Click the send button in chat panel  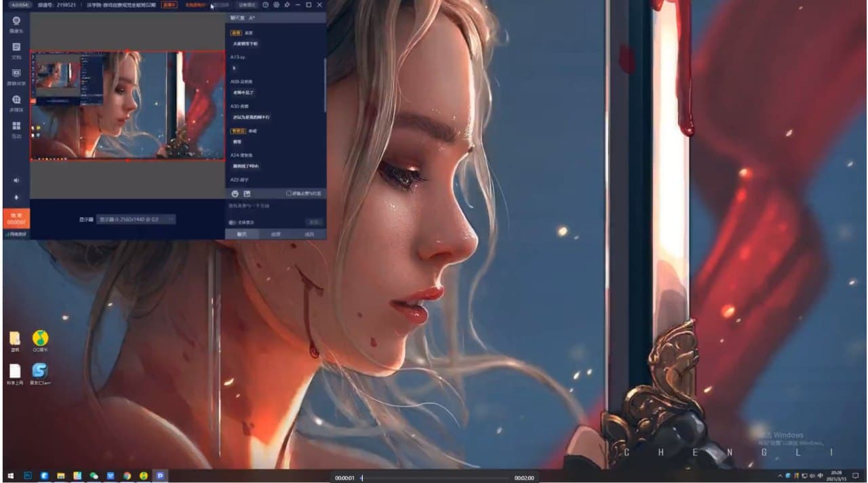click(x=314, y=222)
